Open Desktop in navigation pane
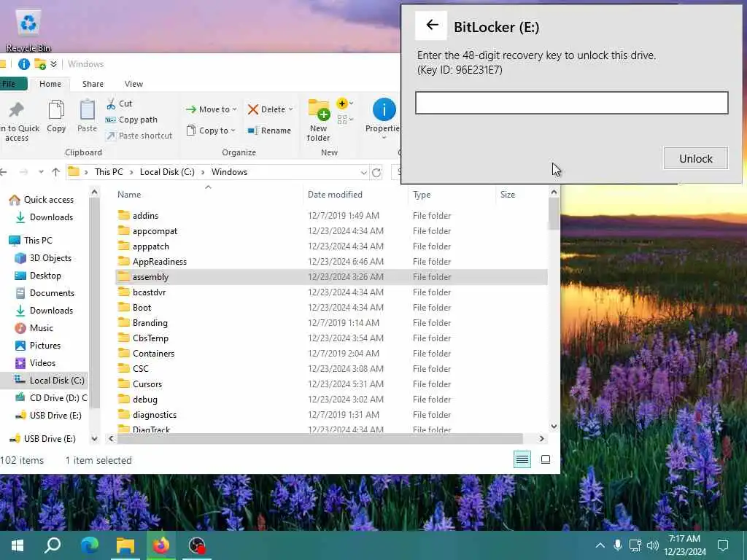 [x=45, y=276]
